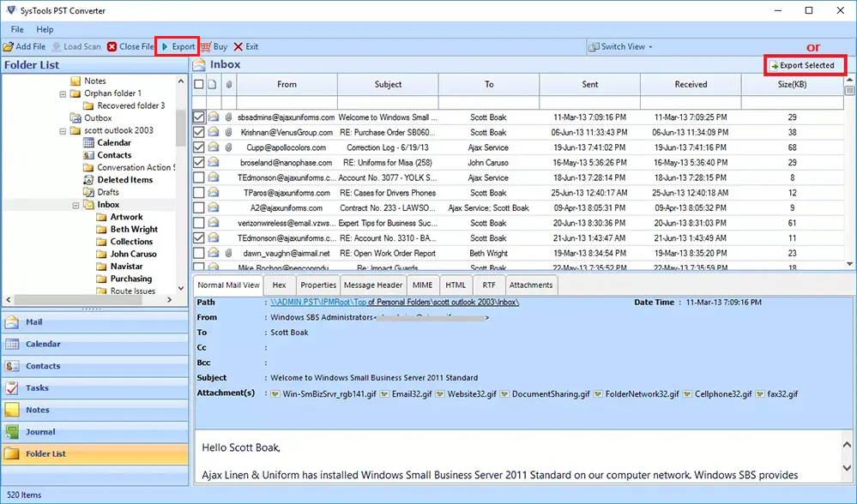Click the folder tree horizontal scrollbar thumb
Viewport: 857px width, 504px height.
(x=77, y=300)
